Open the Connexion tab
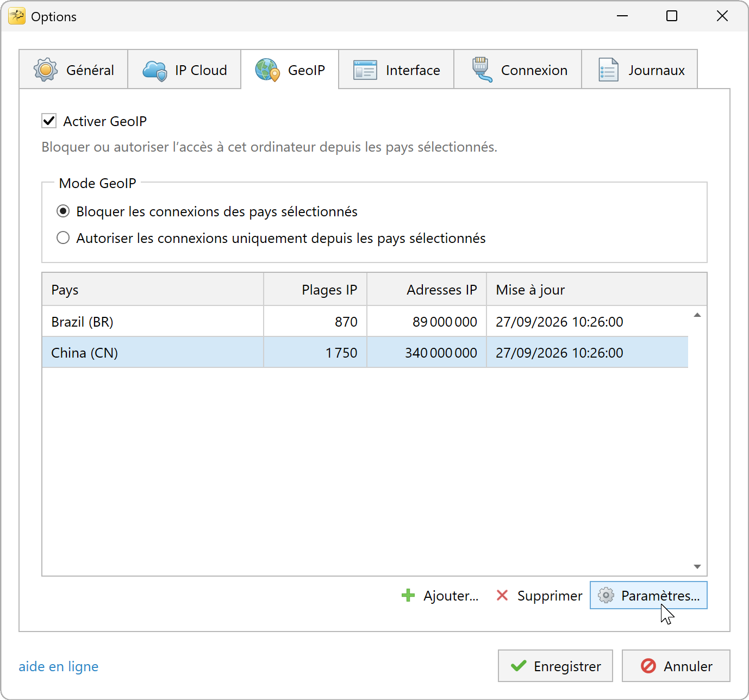The height and width of the screenshot is (700, 749). coord(518,70)
